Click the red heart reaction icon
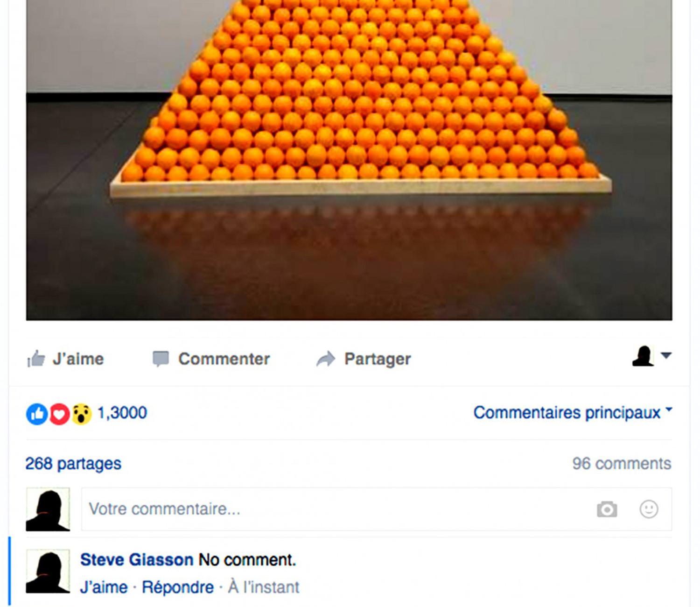This screenshot has width=700, height=607. tap(59, 414)
